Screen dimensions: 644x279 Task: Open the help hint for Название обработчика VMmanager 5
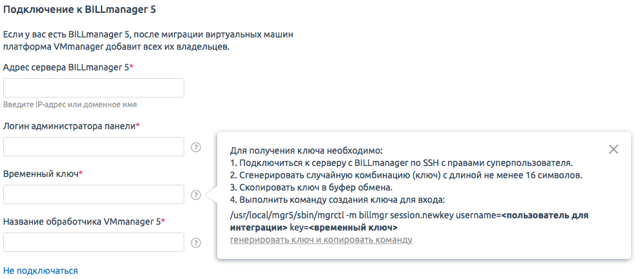(x=196, y=243)
